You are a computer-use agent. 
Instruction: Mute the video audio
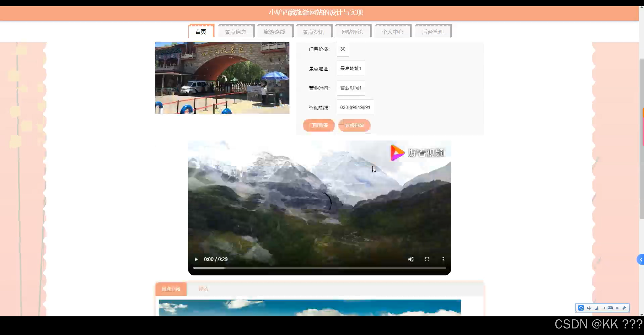pyautogui.click(x=411, y=259)
